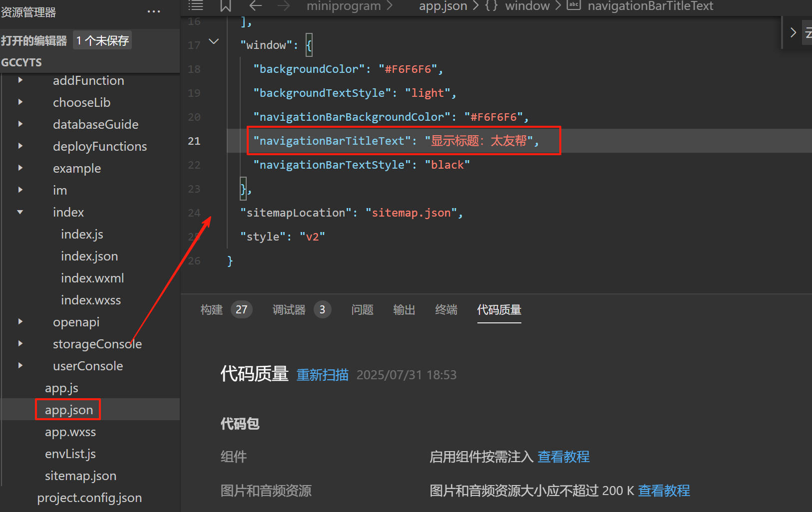Viewport: 812px width, 512px height.
Task: Open the explorer three-dots more menu
Action: coord(154,11)
